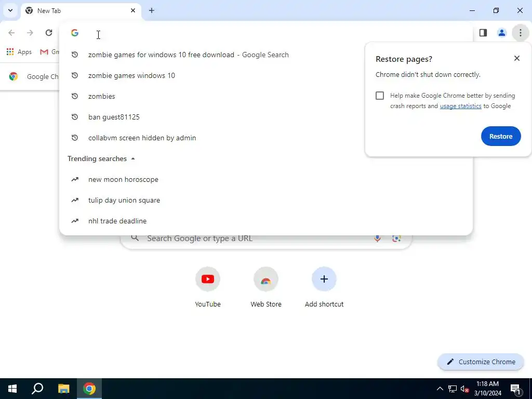The image size is (532, 399).
Task: Go back with the back arrow
Action: tap(11, 33)
